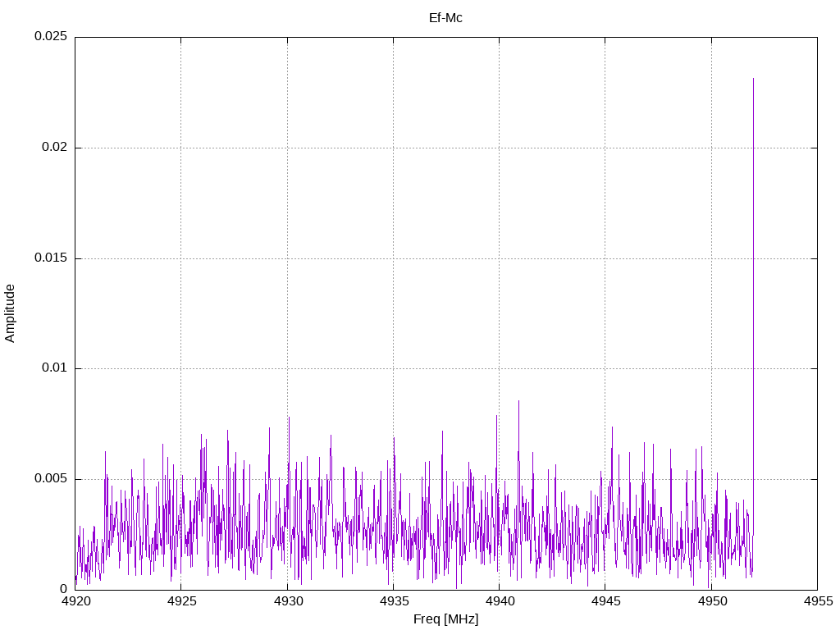Screen dimensions: 840x630
Task: Click the Amplitude y-axis label
Action: 11,313
